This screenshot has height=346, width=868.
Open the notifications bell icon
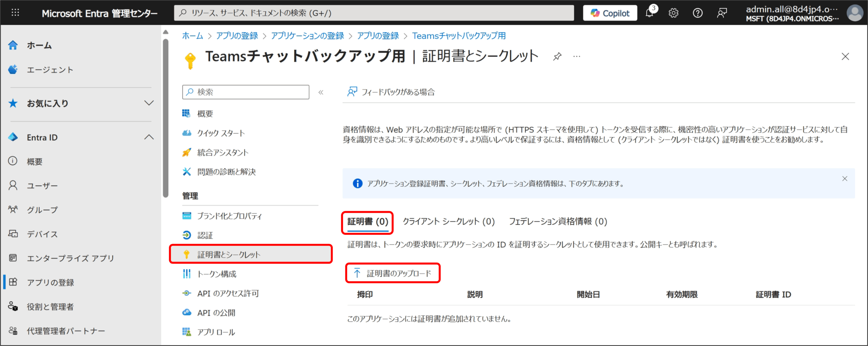[649, 13]
